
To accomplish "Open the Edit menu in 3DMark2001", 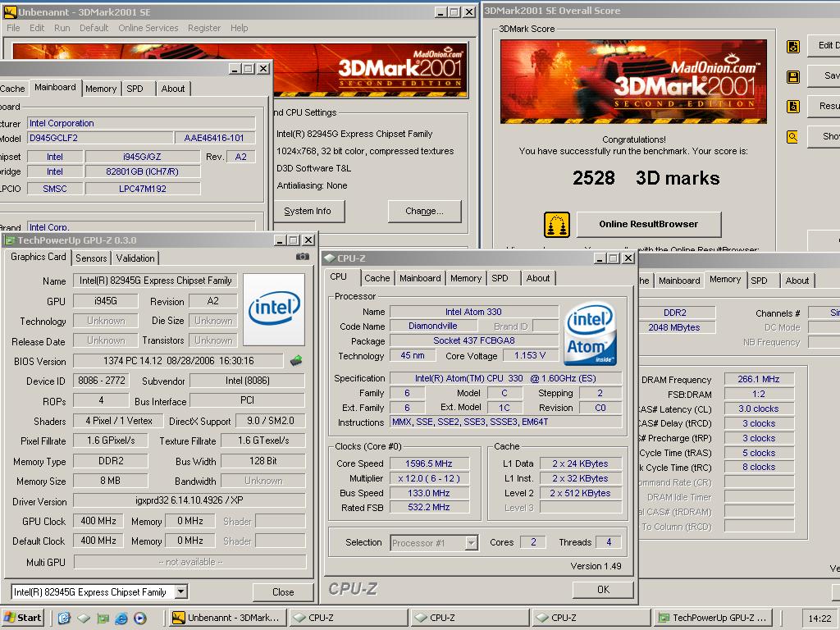I will tap(37, 28).
